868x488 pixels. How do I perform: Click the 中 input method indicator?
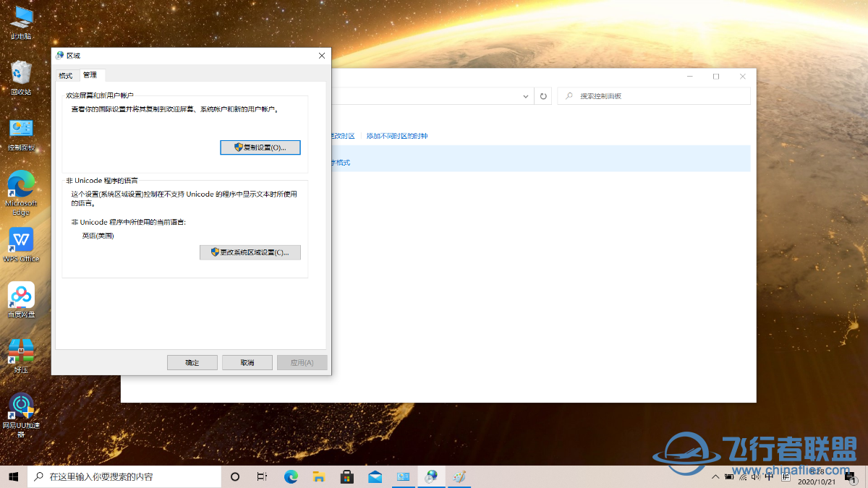coord(768,476)
